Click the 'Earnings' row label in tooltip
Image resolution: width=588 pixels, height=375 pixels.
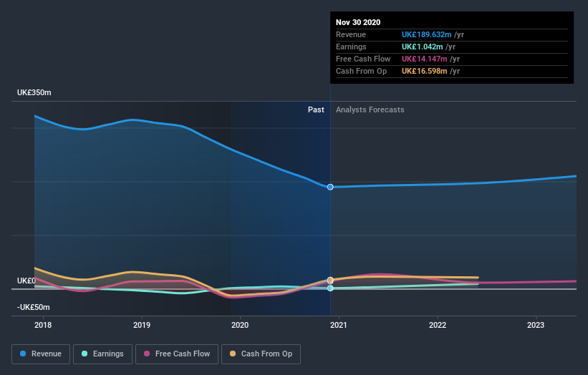click(351, 47)
